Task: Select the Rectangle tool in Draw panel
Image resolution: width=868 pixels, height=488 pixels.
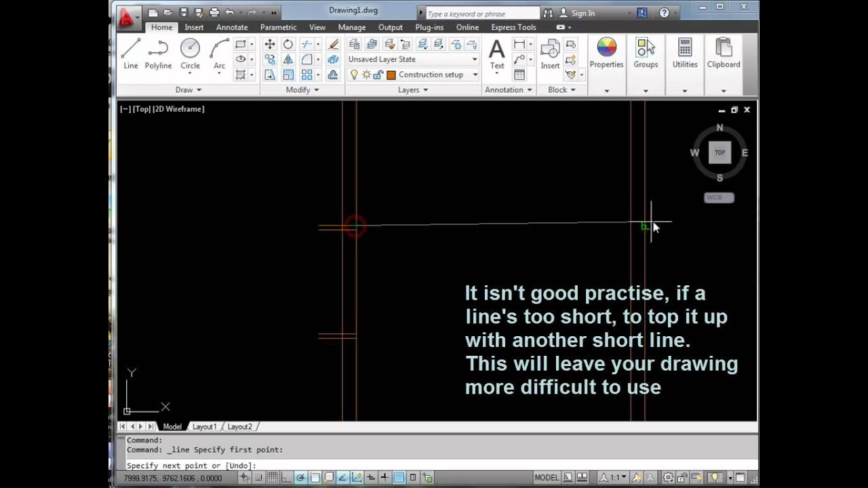Action: [240, 44]
